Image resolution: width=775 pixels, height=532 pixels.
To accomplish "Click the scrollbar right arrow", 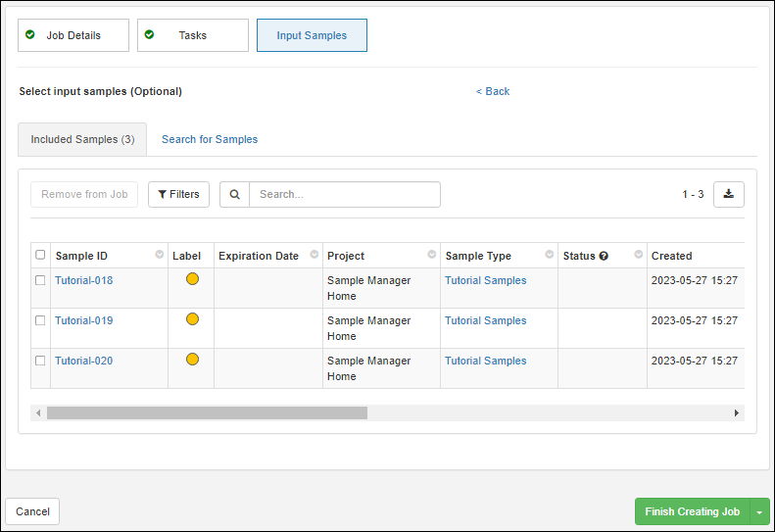I will pyautogui.click(x=737, y=412).
